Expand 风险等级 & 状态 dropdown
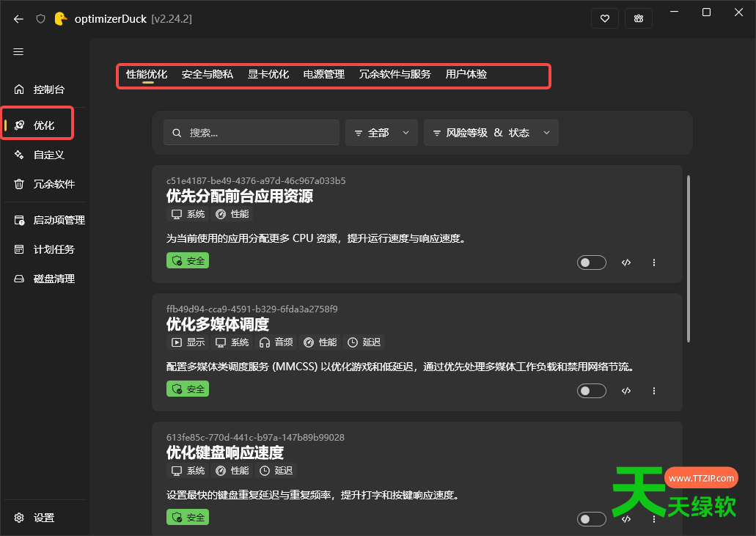Screen dimensions: 756x536 coord(491,133)
